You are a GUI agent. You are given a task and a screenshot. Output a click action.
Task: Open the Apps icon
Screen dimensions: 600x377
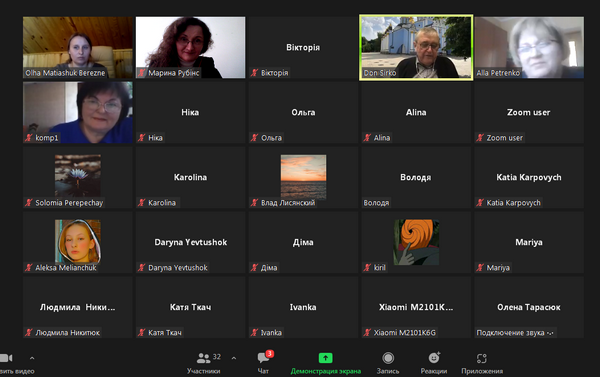tap(482, 358)
